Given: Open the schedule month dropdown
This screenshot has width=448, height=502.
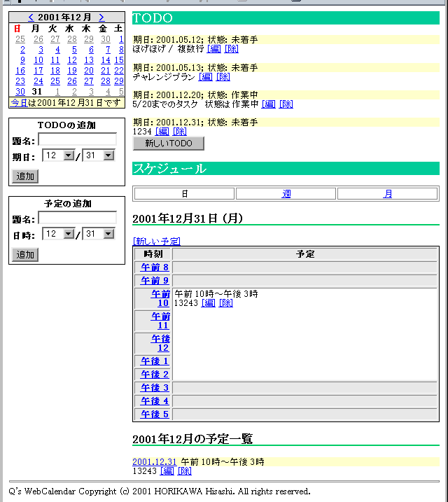Looking at the screenshot, I should [59, 234].
